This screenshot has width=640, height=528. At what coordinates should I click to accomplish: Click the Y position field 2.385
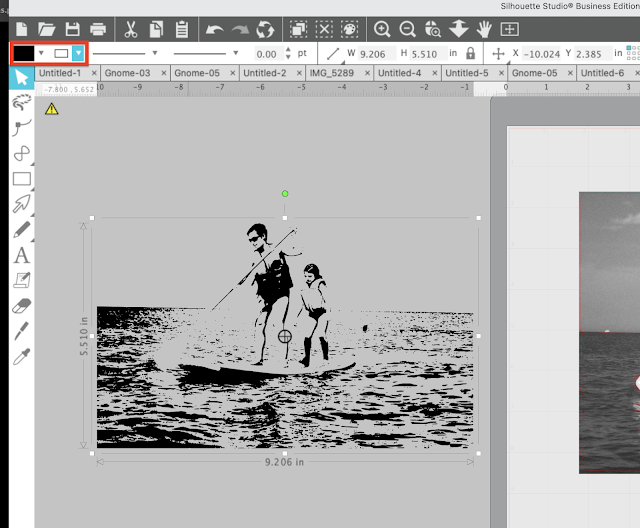click(x=593, y=54)
